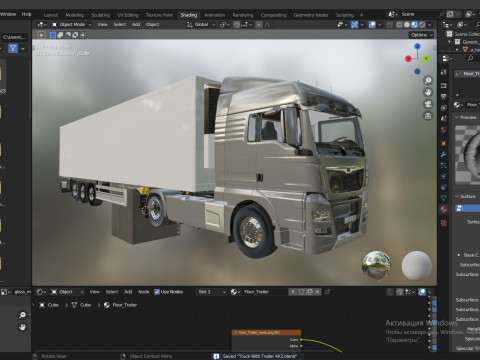Click the viewport zoom magnifier gizmo
Image resolution: width=480 pixels, height=360 pixels.
click(x=428, y=80)
